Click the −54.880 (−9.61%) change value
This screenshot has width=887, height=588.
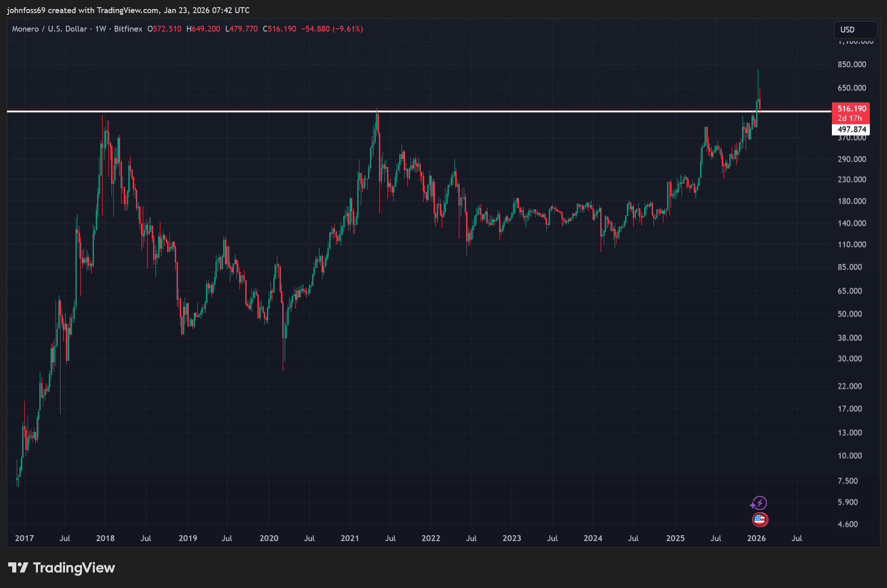[x=332, y=29]
